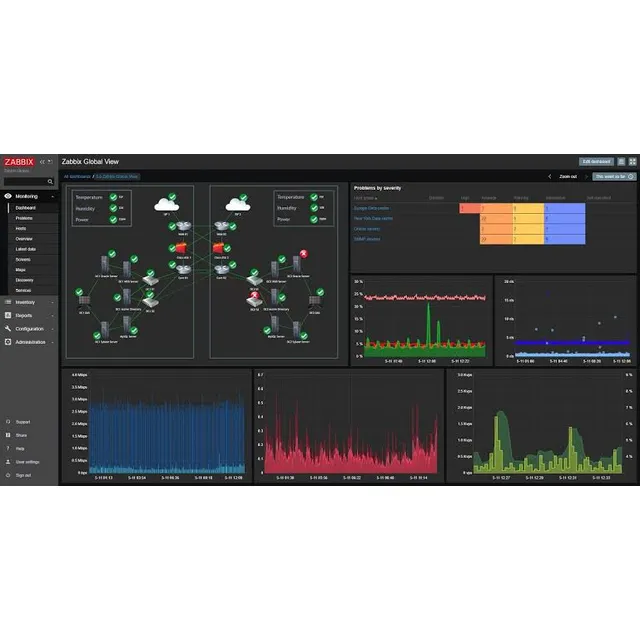Screen dimensions: 640x640
Task: Expand the Reports section arrow
Action: pos(52,316)
